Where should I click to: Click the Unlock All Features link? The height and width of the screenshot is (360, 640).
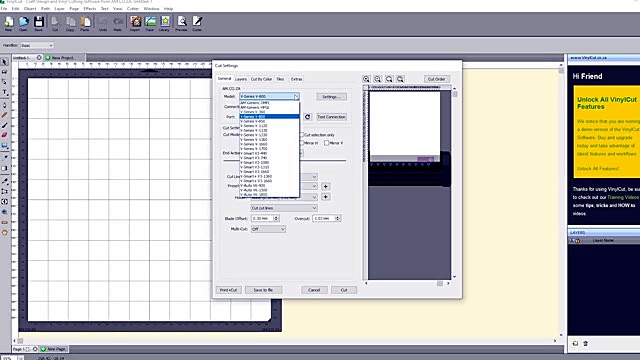598,169
